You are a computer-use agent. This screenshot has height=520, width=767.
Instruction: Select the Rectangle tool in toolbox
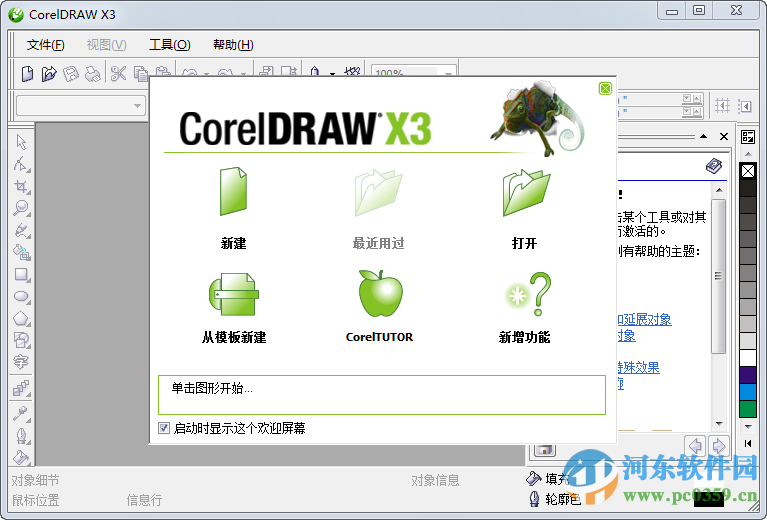[21, 274]
